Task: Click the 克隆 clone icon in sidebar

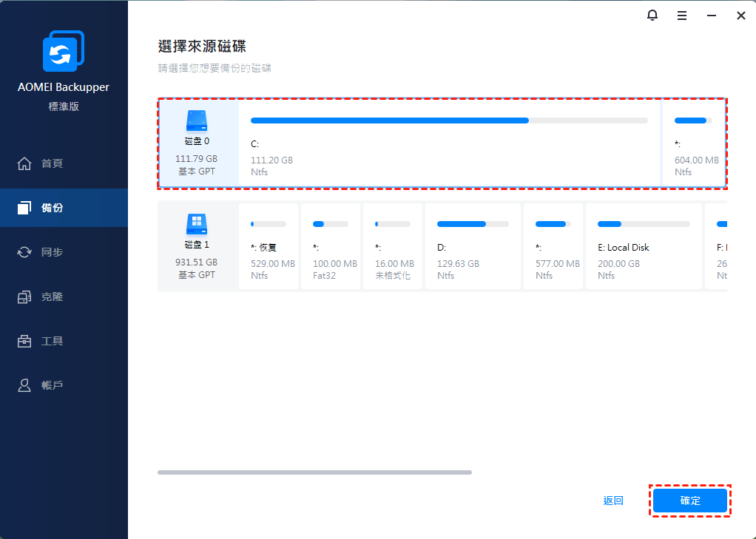Action: 24,296
